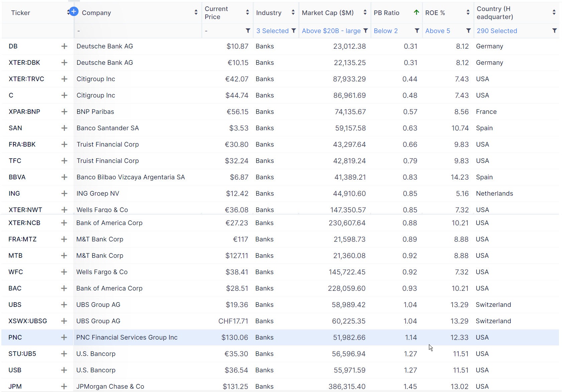Click plus icon for FRA:MTZ row
562x392 pixels.
[64, 239]
